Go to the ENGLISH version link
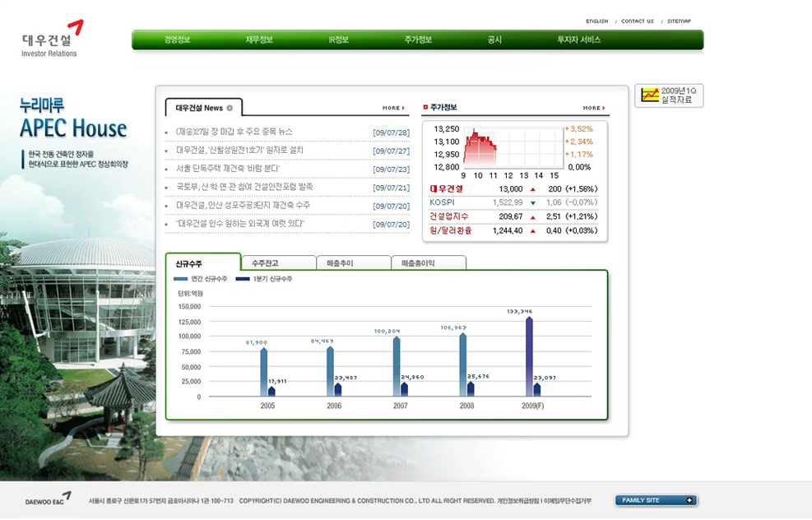Screen dimensions: 812x520 [x=596, y=21]
